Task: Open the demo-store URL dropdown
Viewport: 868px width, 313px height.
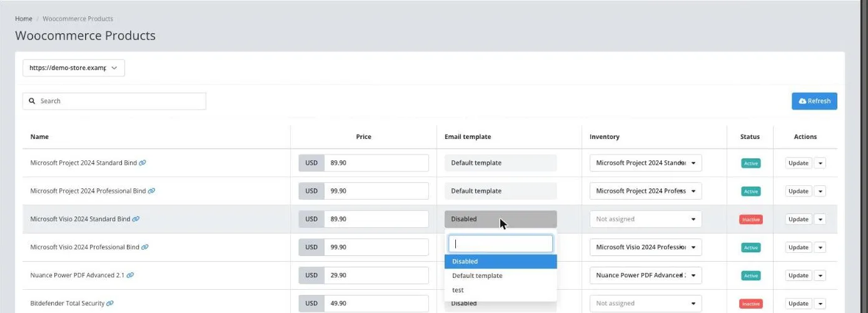Action: (x=74, y=68)
